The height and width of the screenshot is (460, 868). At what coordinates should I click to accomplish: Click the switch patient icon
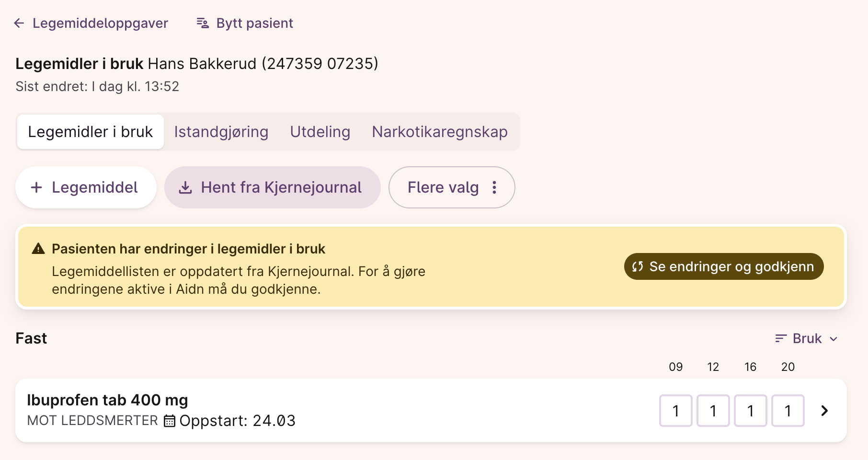203,23
